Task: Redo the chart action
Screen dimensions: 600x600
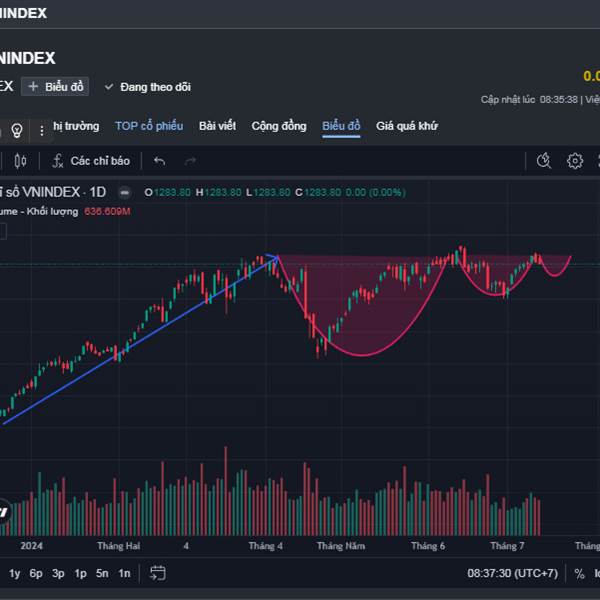Action: tap(190, 161)
